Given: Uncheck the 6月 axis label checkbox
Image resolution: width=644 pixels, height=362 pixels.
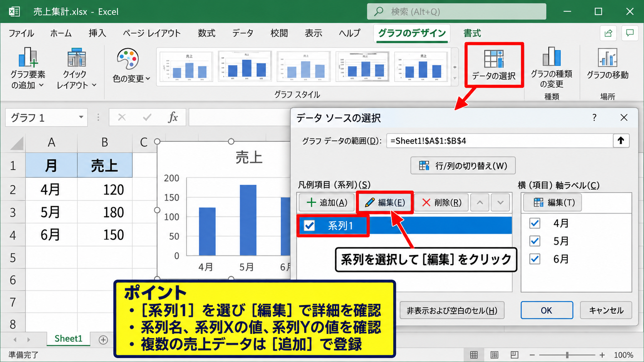Looking at the screenshot, I should [x=535, y=259].
